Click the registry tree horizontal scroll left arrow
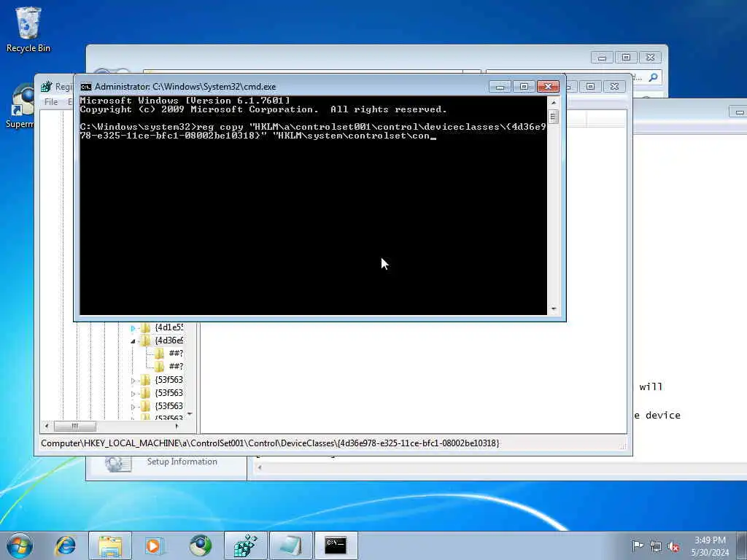 point(46,426)
